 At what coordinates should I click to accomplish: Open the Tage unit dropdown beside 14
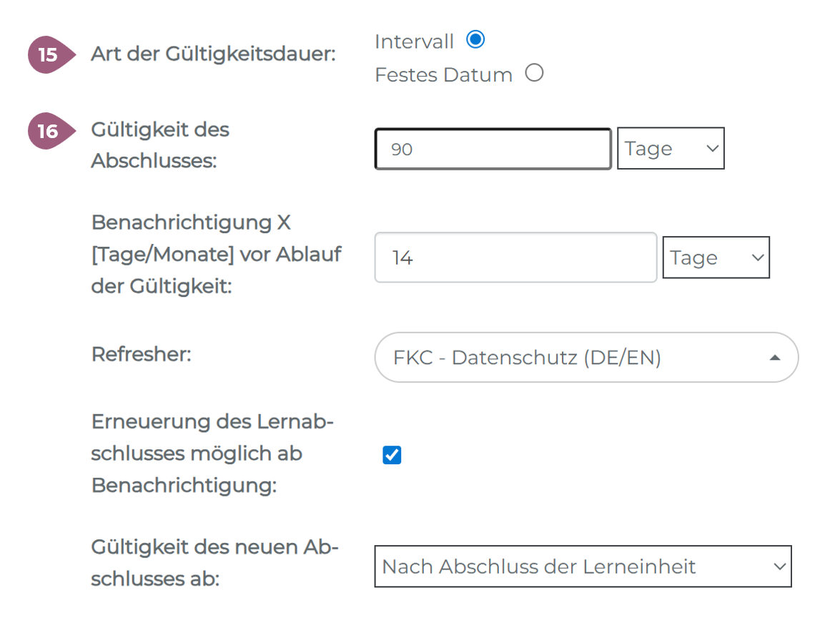click(x=716, y=258)
